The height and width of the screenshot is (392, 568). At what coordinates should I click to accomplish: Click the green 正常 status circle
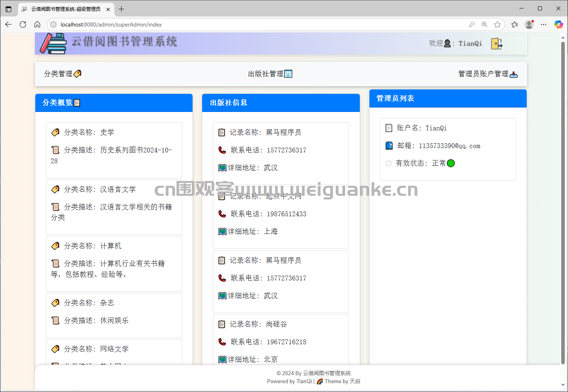[x=451, y=163]
